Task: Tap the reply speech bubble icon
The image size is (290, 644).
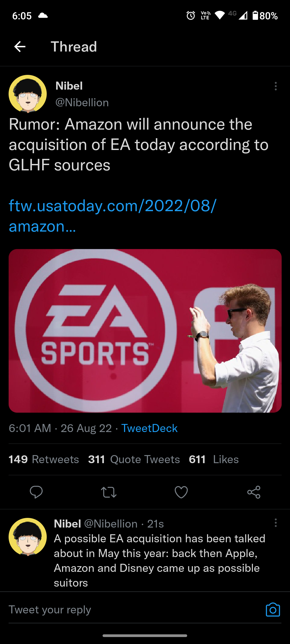Action: [x=36, y=492]
